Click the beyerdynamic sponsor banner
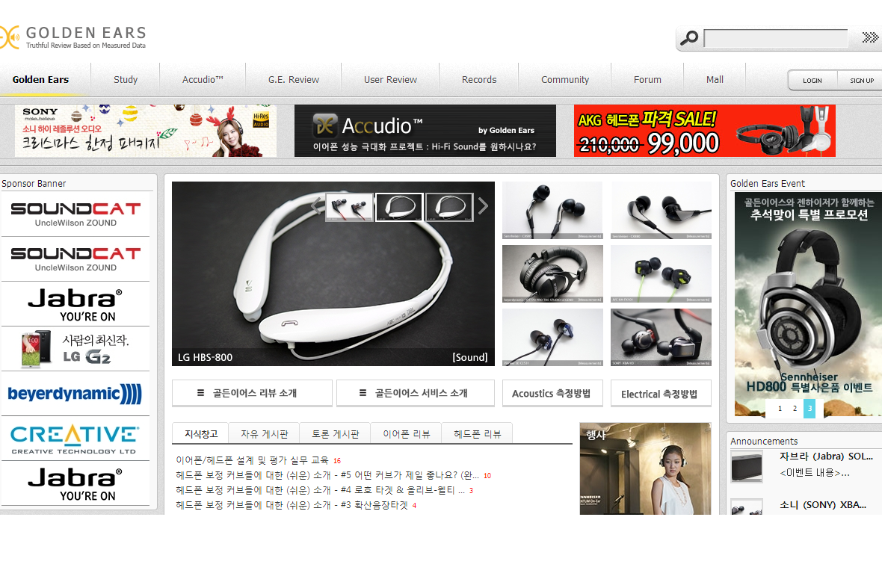The width and height of the screenshot is (882, 588). pyautogui.click(x=75, y=394)
